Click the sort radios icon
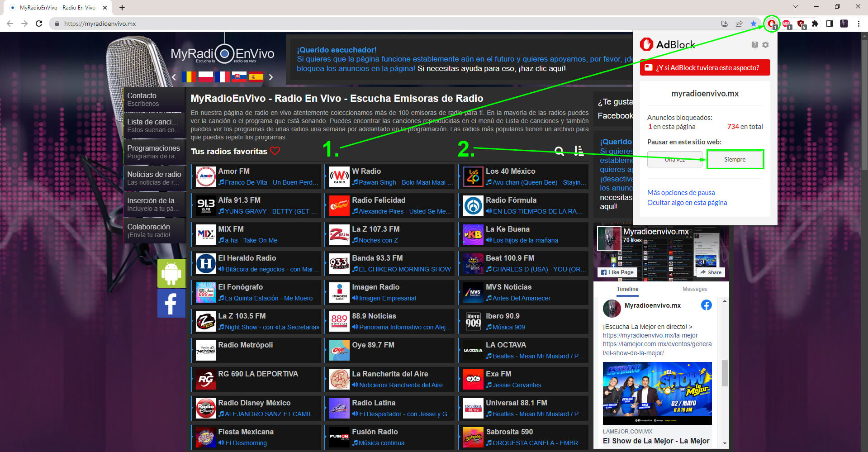The image size is (868, 452). coord(579,151)
